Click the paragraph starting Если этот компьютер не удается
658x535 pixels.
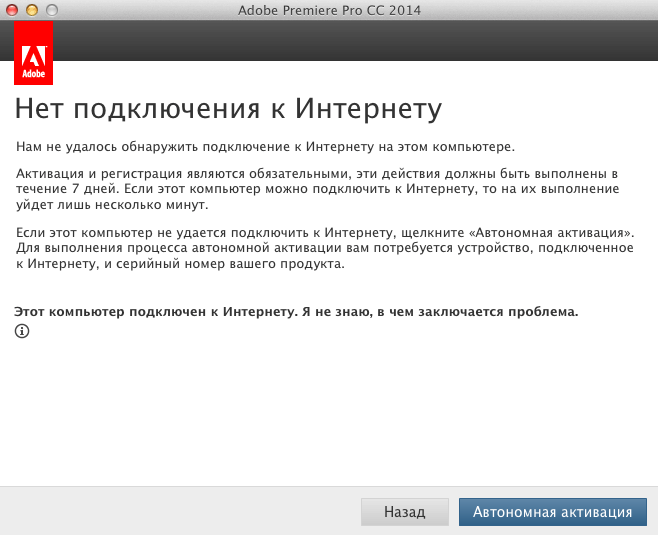[325, 248]
